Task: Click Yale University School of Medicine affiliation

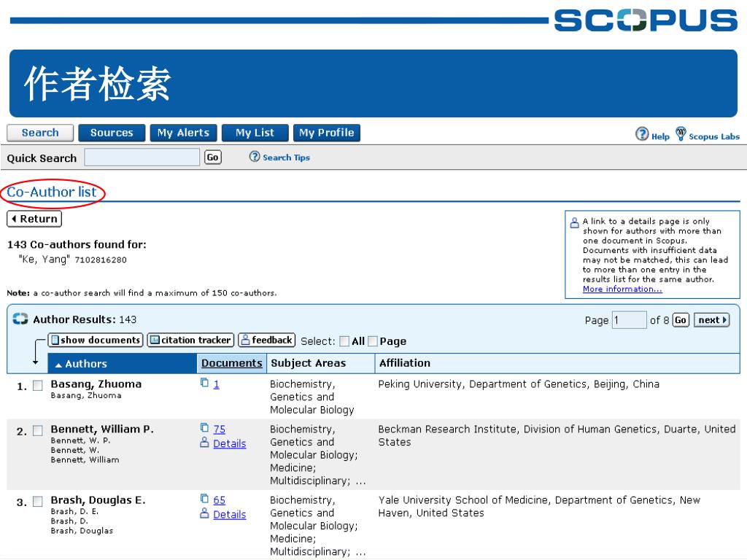Action: pyautogui.click(x=539, y=506)
